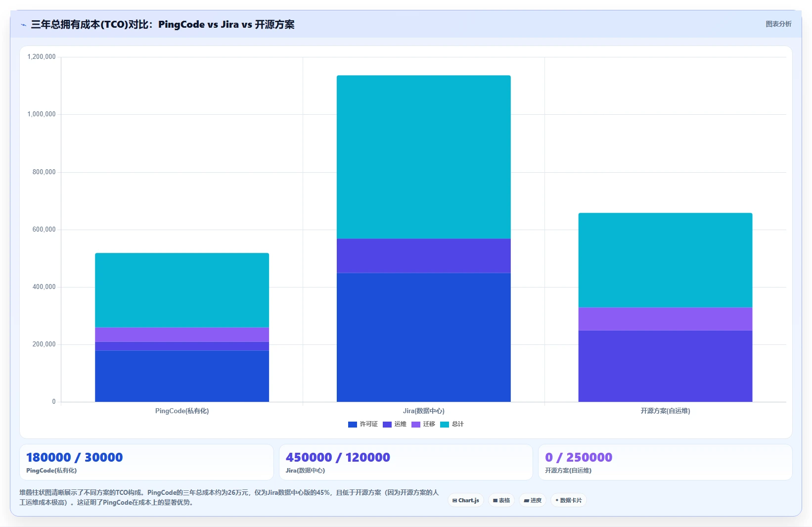
Task: Open the 450000 / 120000 data card
Action: coord(406,462)
